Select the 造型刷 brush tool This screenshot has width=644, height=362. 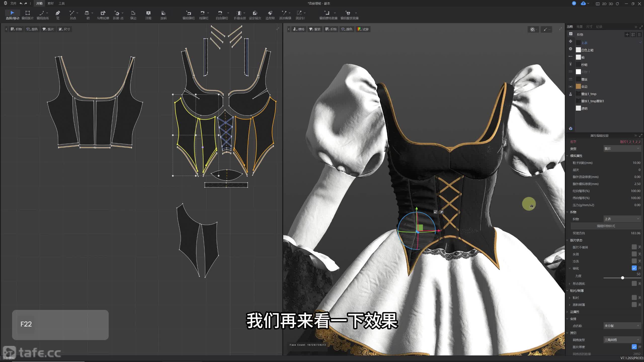tap(270, 15)
